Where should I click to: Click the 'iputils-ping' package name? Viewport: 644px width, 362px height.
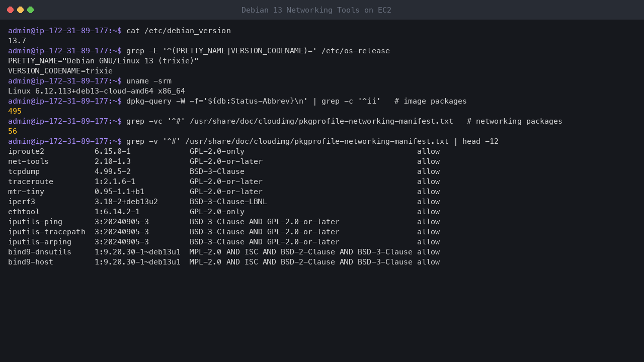(35, 222)
